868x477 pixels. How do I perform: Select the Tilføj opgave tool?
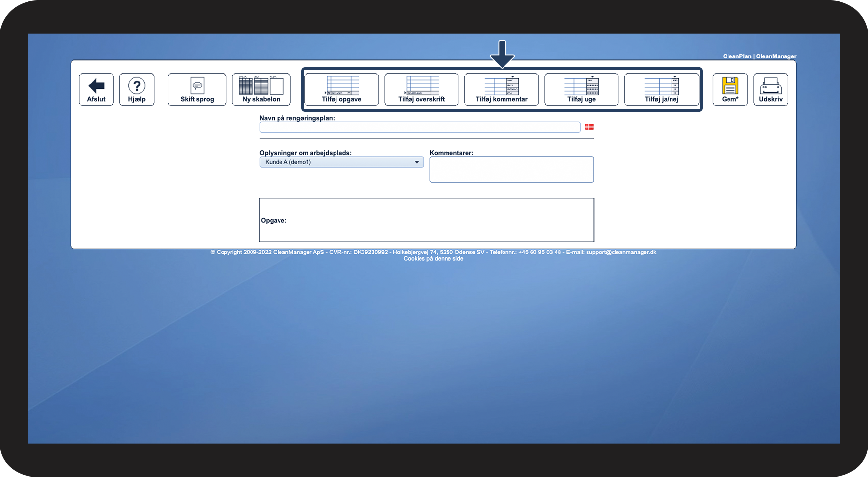pyautogui.click(x=341, y=89)
